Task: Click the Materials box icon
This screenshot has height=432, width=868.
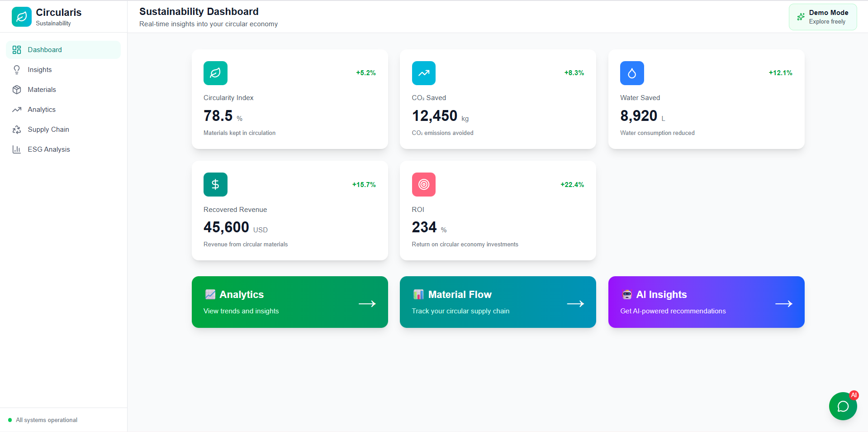Action: [17, 90]
